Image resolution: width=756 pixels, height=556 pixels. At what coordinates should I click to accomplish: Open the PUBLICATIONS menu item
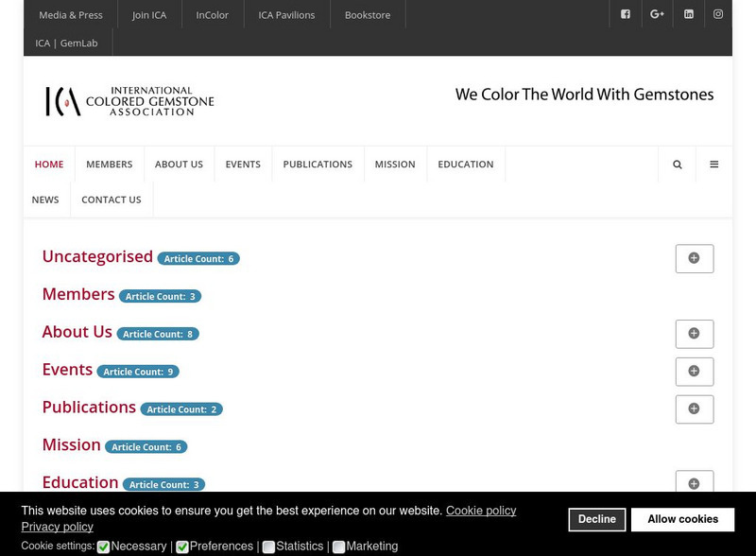coord(318,165)
